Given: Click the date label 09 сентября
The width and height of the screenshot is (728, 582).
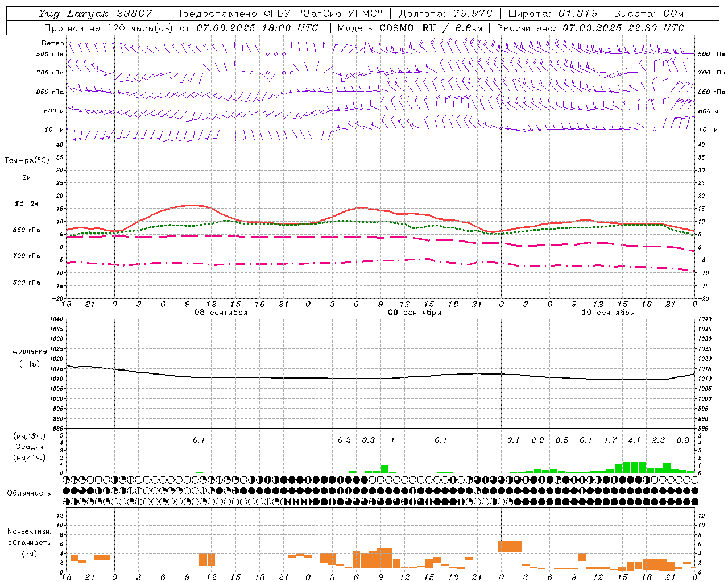Looking at the screenshot, I should tap(415, 312).
